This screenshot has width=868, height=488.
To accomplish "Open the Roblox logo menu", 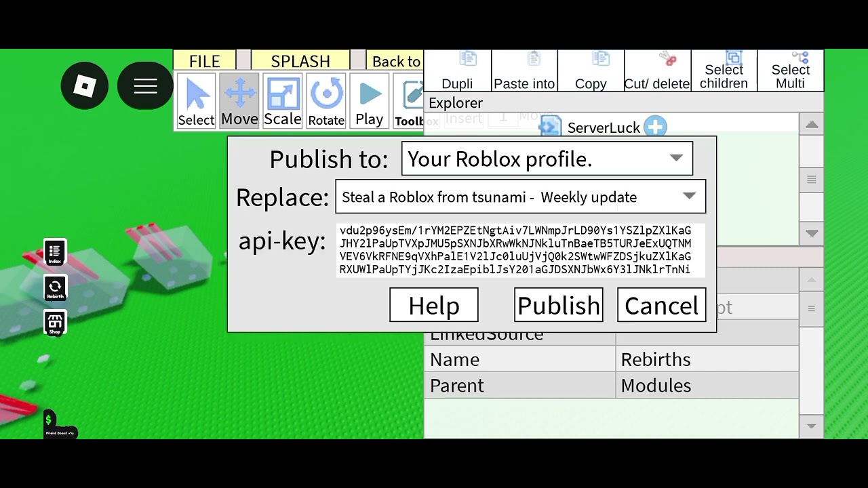I will (x=85, y=85).
